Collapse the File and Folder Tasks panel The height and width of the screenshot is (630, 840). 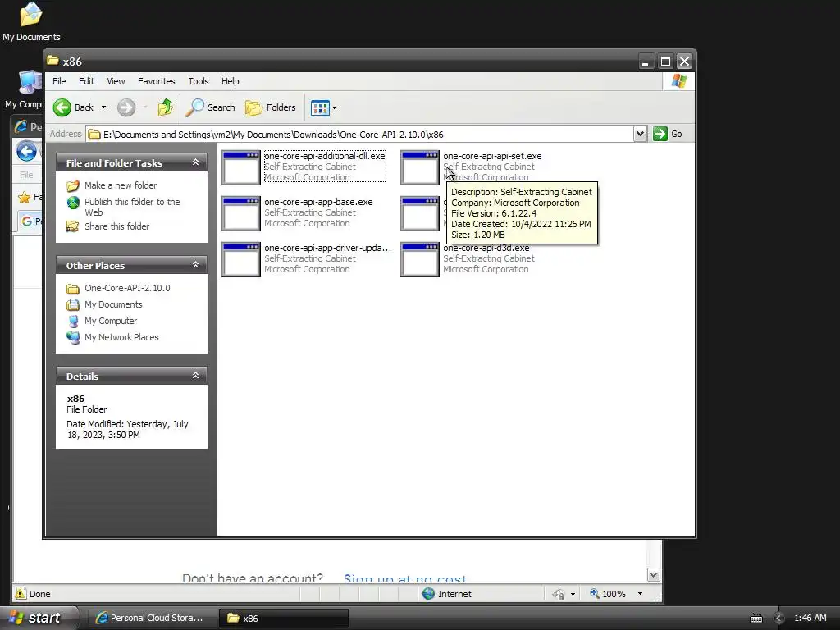click(x=195, y=162)
